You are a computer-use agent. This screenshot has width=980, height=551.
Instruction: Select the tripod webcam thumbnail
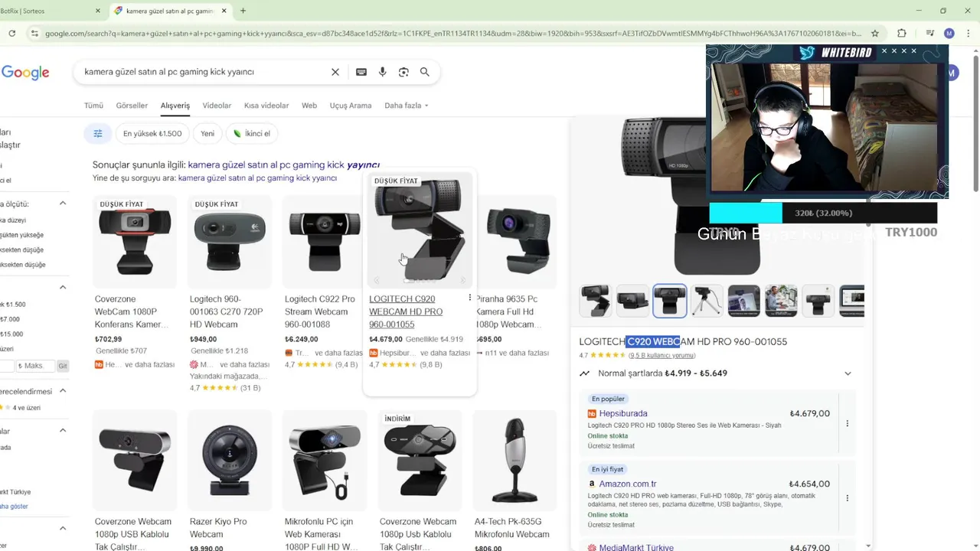coord(707,301)
